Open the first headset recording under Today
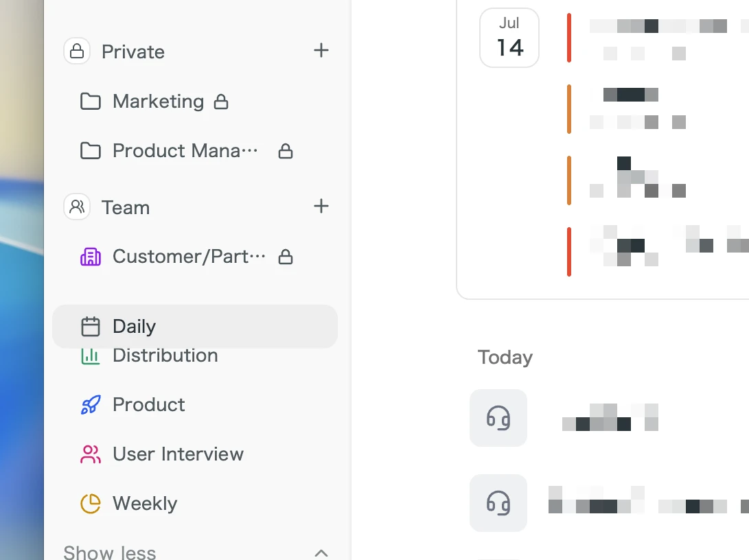Viewport: 749px width, 560px height. (498, 418)
